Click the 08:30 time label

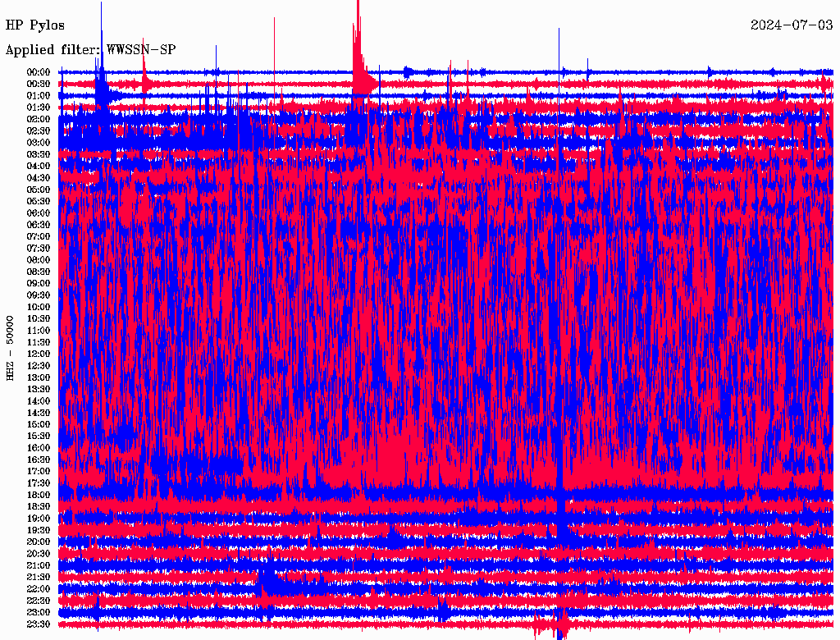(38, 272)
